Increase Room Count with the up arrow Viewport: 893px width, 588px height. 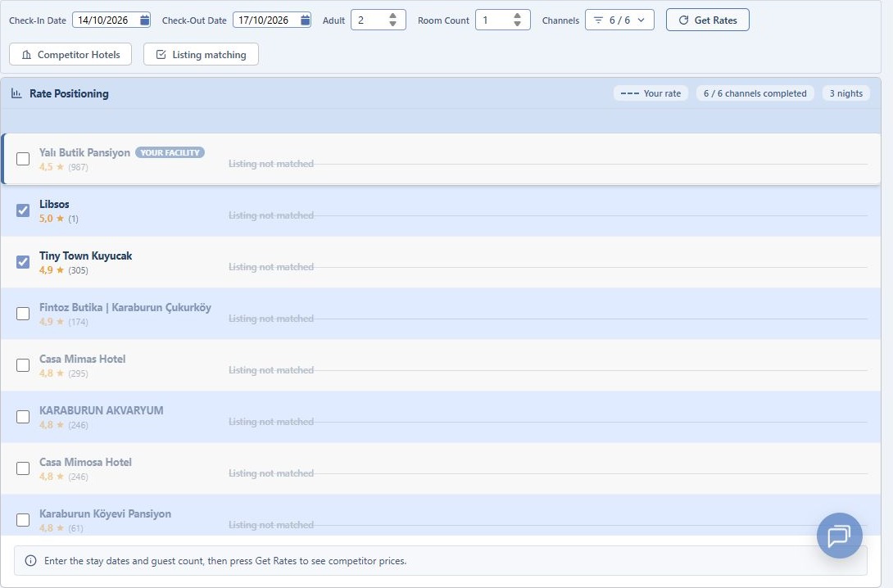(517, 16)
